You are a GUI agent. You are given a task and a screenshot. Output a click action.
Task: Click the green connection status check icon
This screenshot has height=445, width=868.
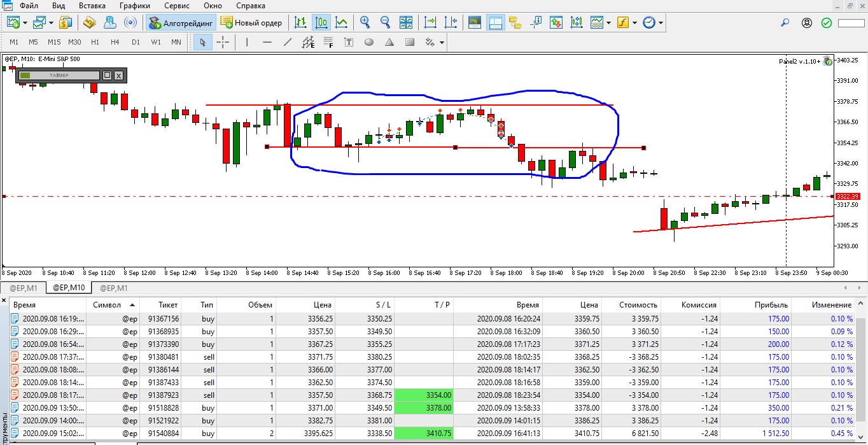pos(827,23)
